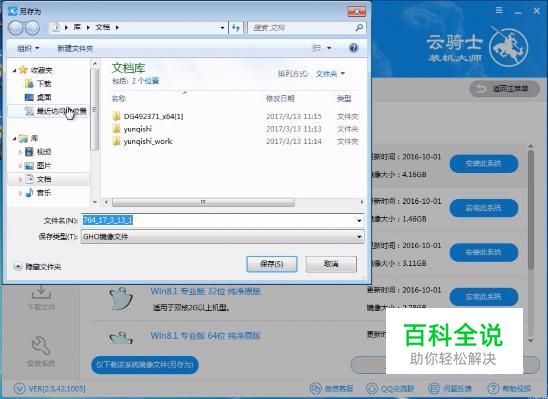Click 库 segment in the address breadcrumb

point(77,27)
